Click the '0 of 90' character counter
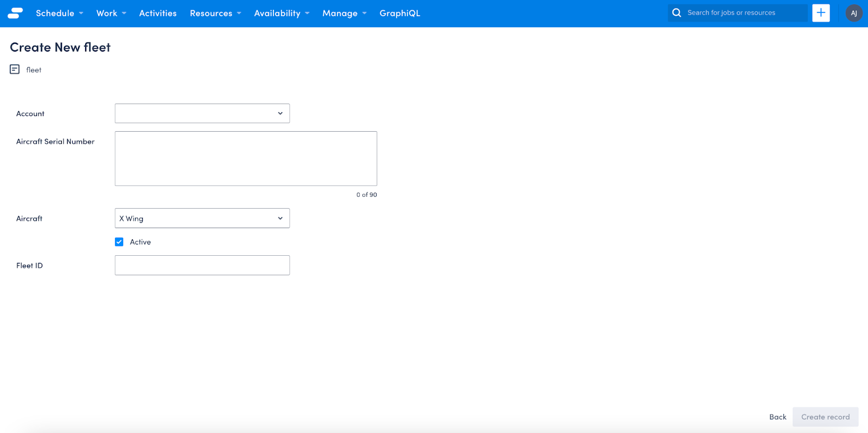Screen dimensions: 868x433 pyautogui.click(x=367, y=195)
